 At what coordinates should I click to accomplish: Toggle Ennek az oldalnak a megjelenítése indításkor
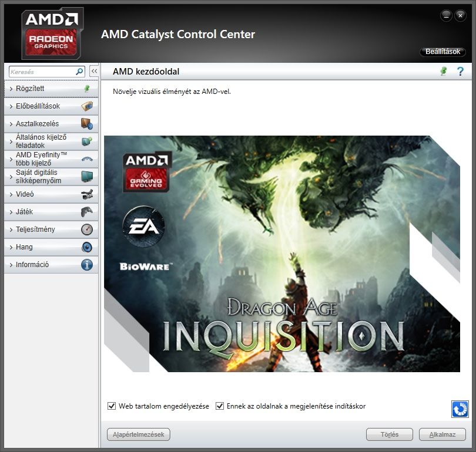click(219, 406)
